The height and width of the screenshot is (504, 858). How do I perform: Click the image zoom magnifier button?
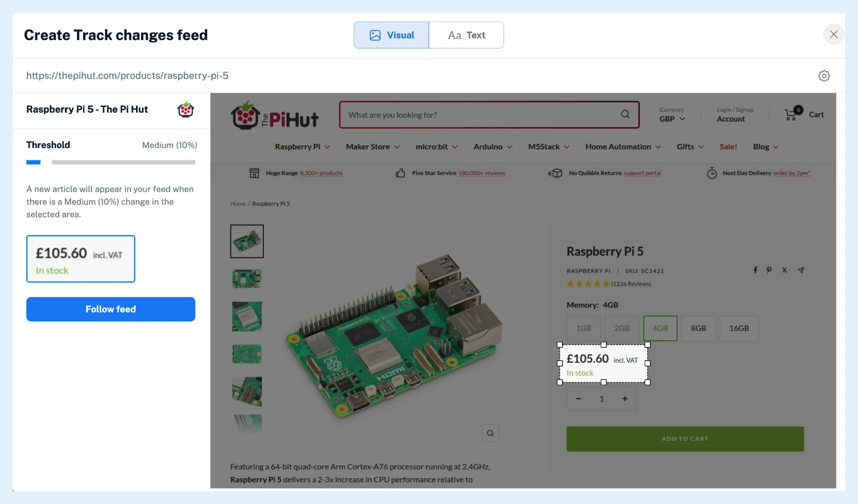pos(490,433)
